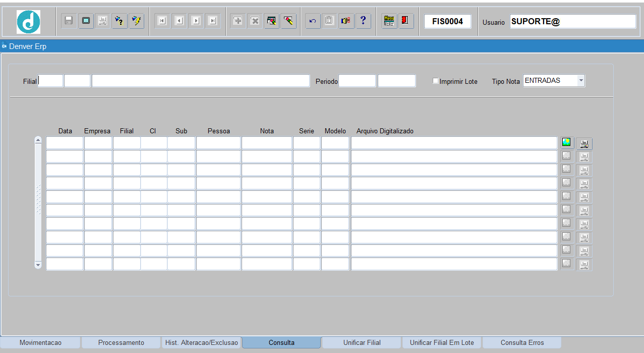Open the yellow Menu toolbar icon
Screen dimensions: 644x353
pos(389,21)
